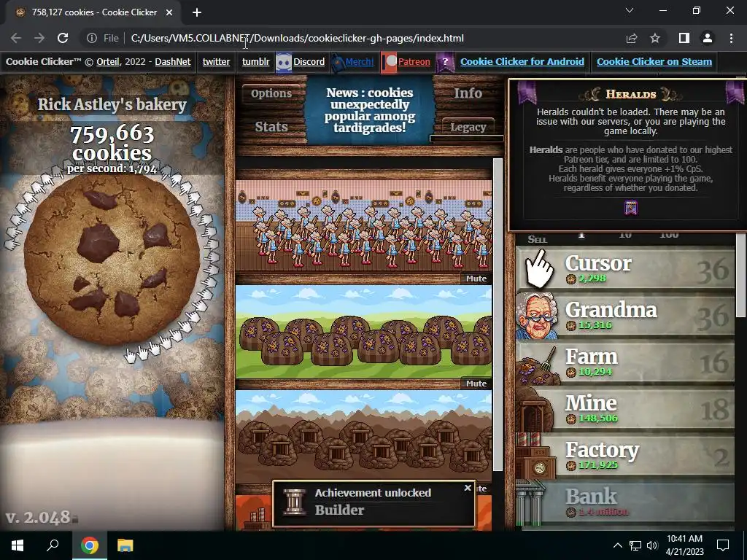Open the DashNet link
This screenshot has width=747, height=560.
[172, 62]
